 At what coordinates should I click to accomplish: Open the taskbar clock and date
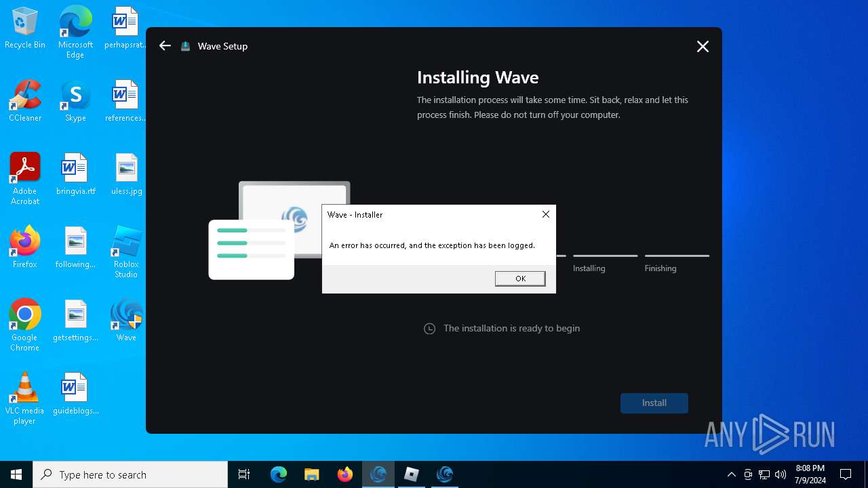pos(810,474)
